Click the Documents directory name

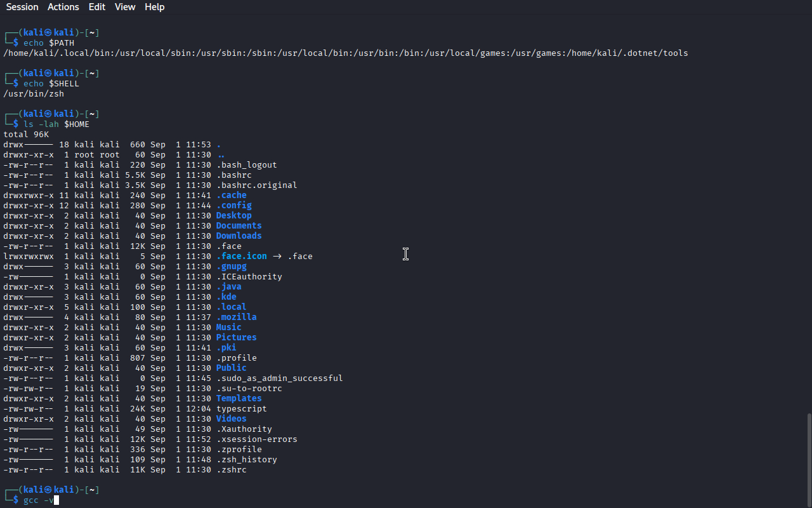[239, 226]
